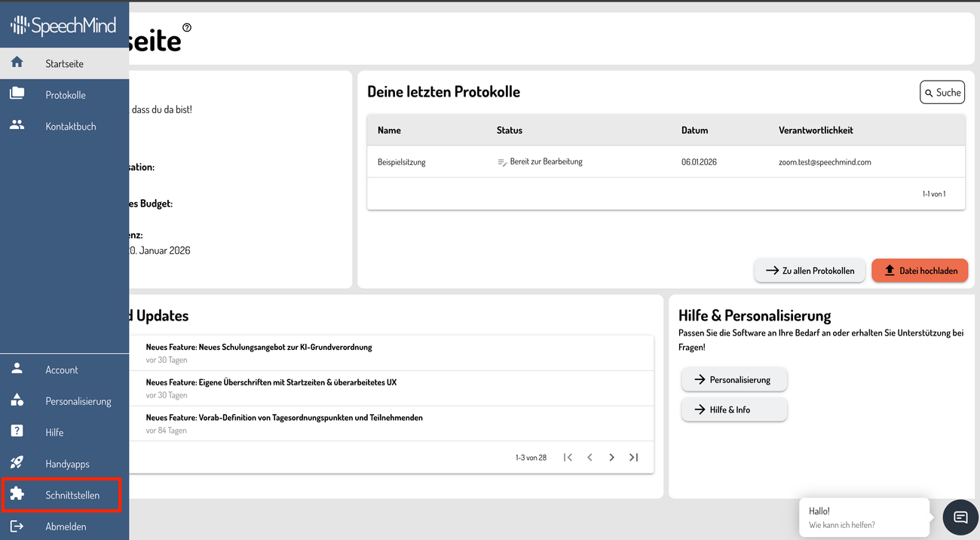Screen dimensions: 980x540
Task: Open the KI-Grundverordnung Schulungsangebot update
Action: [259, 348]
